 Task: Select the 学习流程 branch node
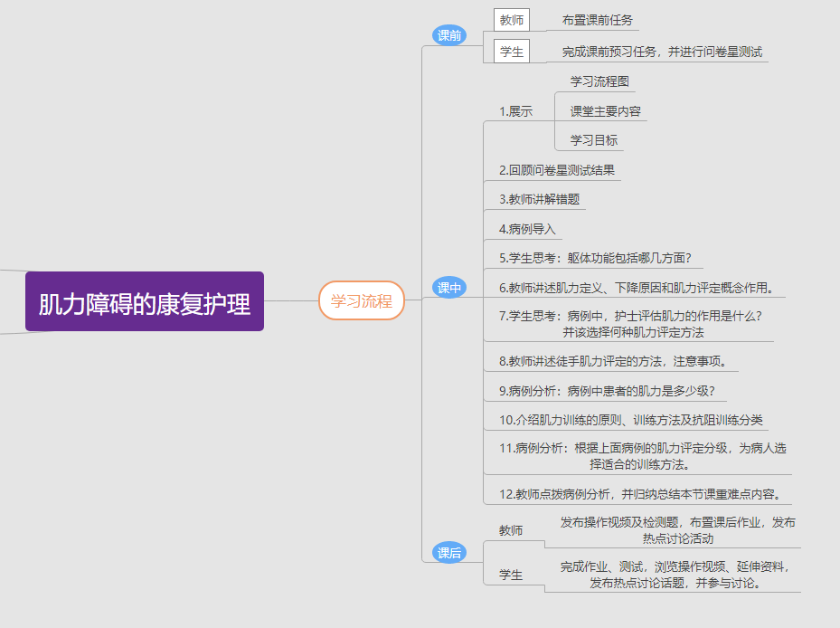pyautogui.click(x=361, y=300)
